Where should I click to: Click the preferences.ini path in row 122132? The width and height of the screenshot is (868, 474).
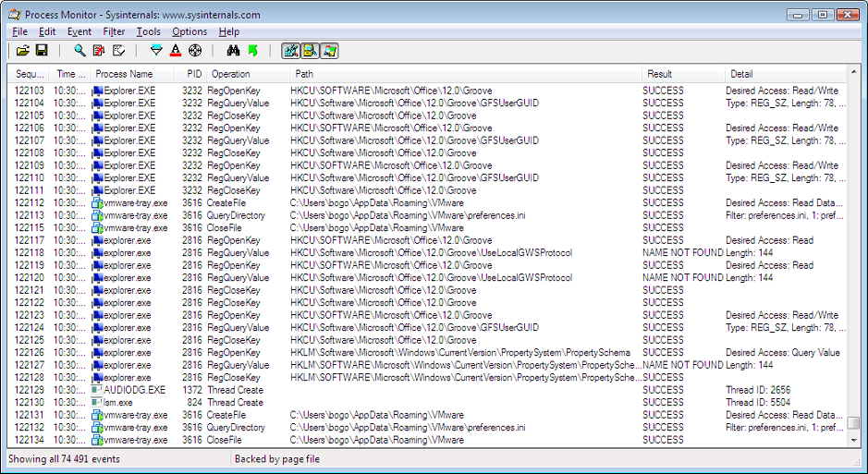coord(408,428)
